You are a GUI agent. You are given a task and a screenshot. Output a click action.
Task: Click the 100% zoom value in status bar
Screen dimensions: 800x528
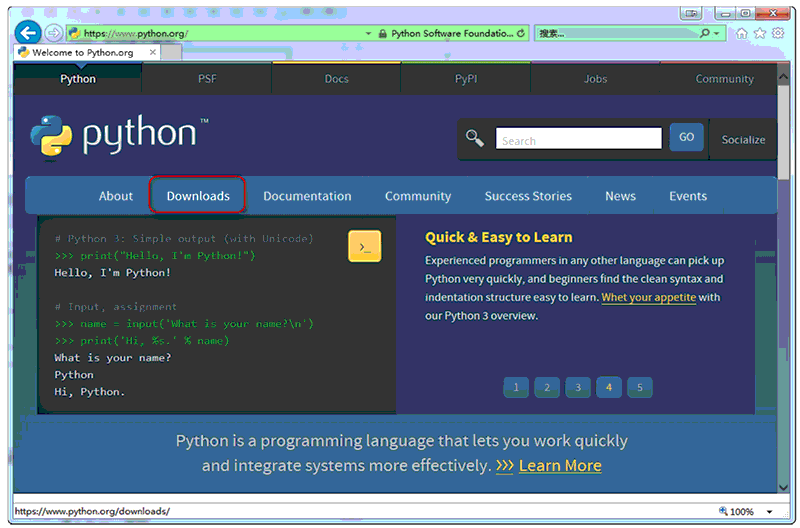(741, 511)
